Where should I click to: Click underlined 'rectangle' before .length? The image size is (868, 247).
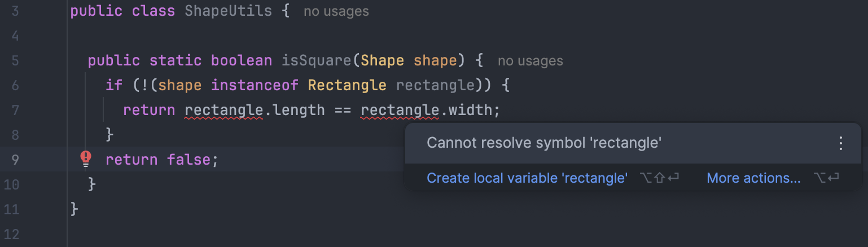224,110
